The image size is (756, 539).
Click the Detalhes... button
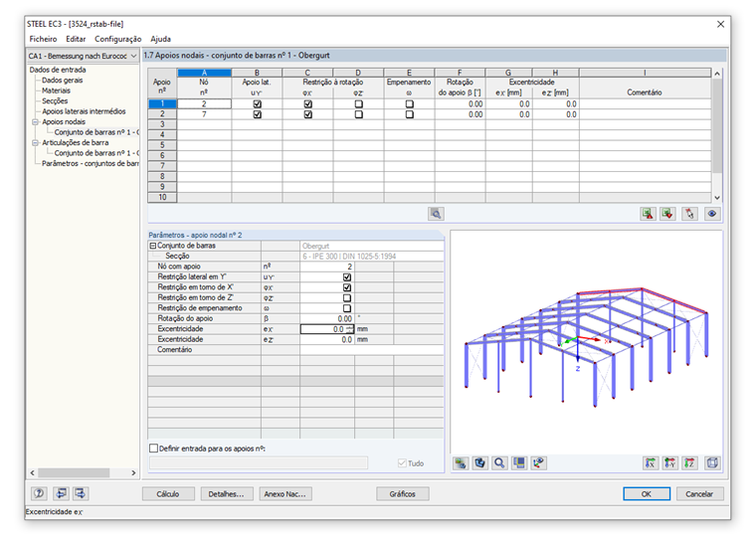pos(226,493)
